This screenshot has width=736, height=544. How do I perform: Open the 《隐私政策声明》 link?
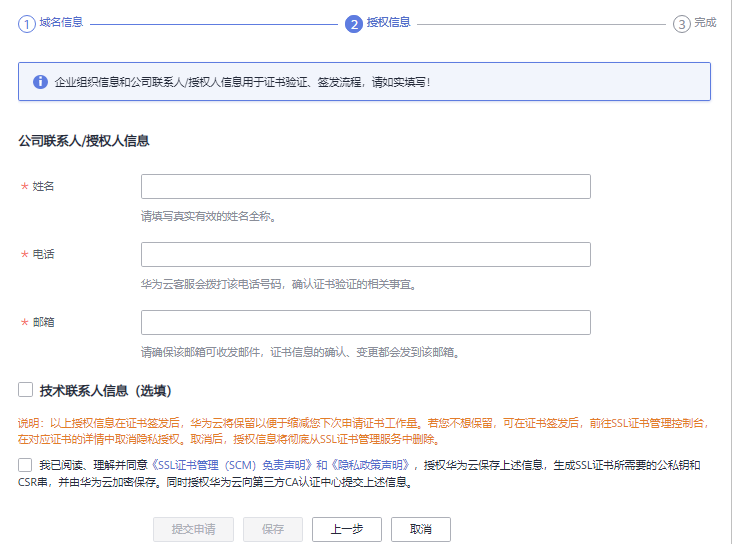371,465
